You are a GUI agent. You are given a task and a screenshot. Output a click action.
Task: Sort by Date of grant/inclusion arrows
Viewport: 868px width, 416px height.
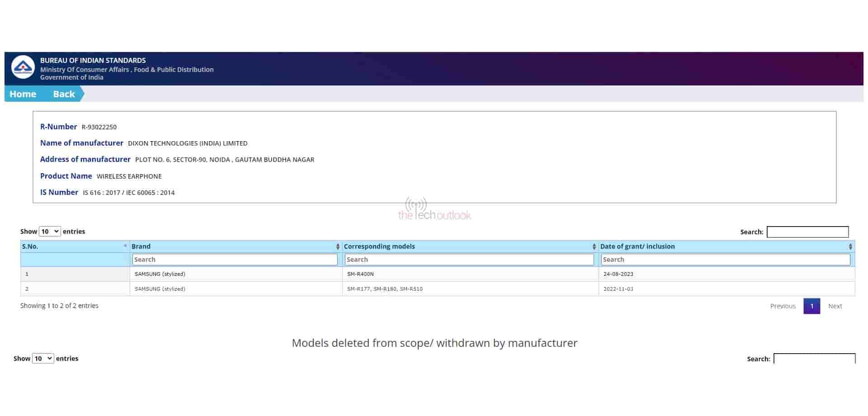click(850, 246)
